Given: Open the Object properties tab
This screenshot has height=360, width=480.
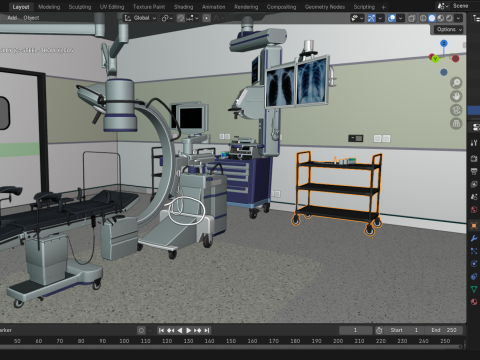Looking at the screenshot, I should pyautogui.click(x=474, y=226).
